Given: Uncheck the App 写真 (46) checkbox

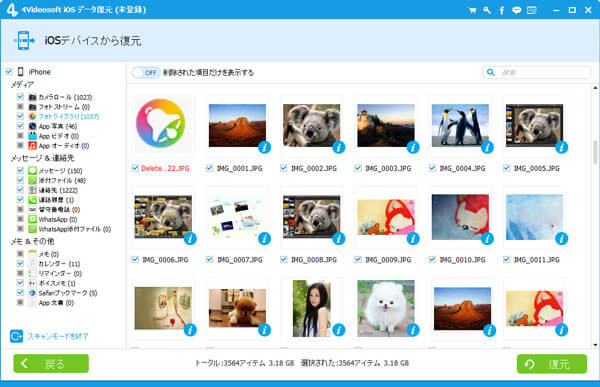Looking at the screenshot, I should point(20,126).
